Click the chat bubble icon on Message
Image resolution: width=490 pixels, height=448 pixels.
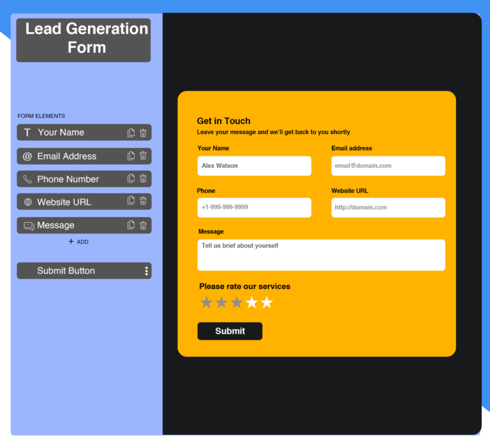[x=29, y=226]
